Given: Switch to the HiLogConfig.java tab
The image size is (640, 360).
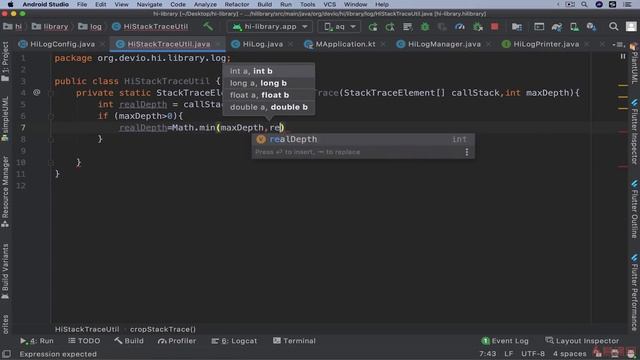Looking at the screenshot, I should (62, 44).
